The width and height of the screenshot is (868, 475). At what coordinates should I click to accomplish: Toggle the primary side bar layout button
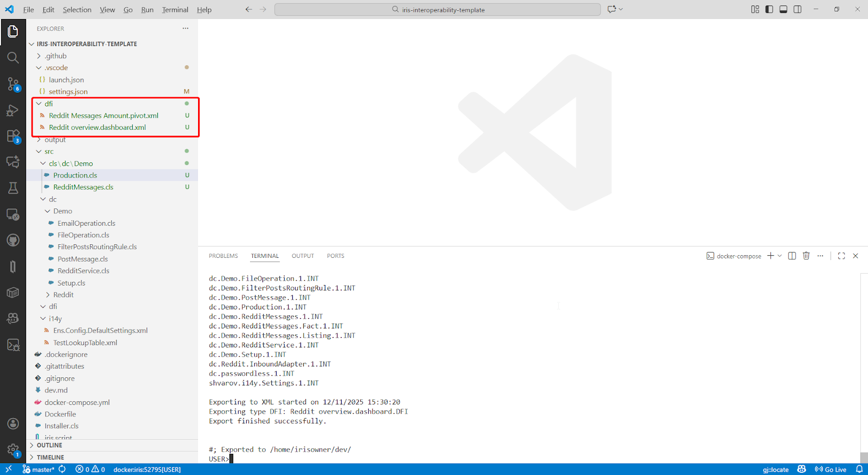click(x=769, y=9)
